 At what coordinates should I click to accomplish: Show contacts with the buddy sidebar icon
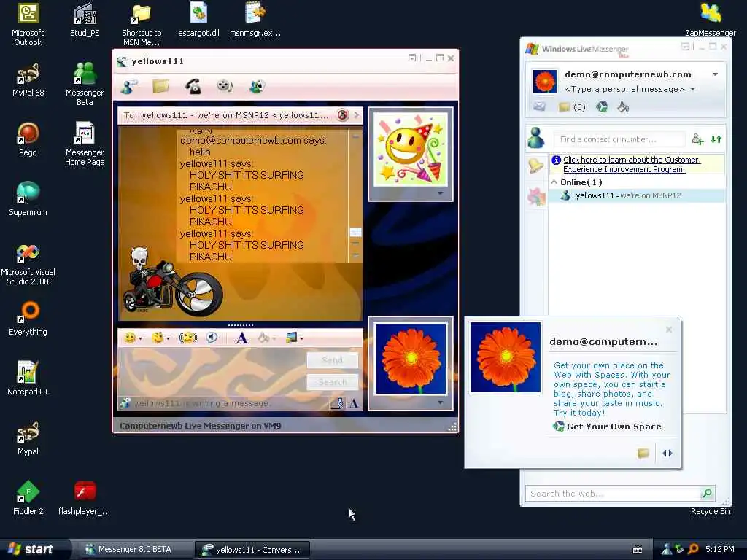point(536,138)
